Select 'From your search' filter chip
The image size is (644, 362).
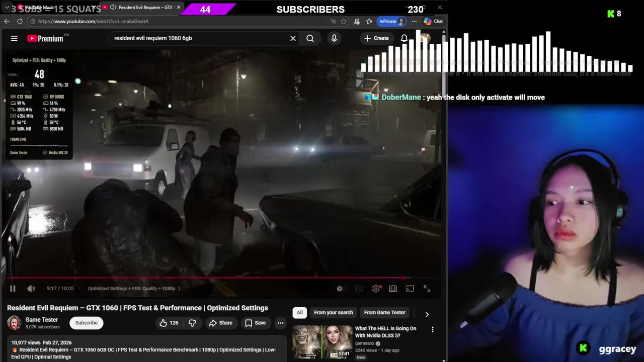pos(334,313)
